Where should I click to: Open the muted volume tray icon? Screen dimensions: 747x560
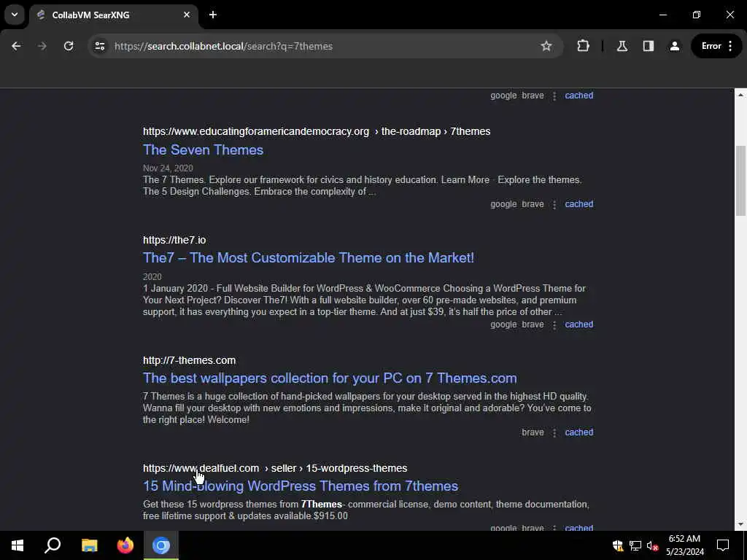652,545
